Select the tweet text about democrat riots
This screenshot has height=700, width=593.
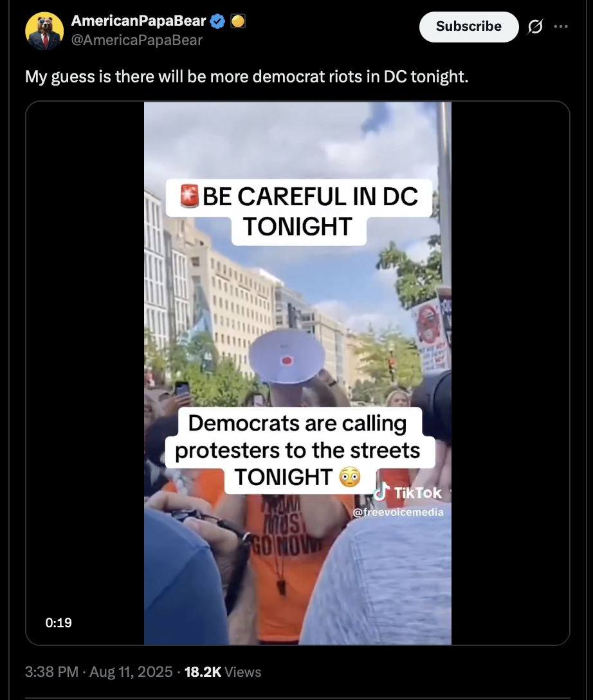pyautogui.click(x=247, y=77)
